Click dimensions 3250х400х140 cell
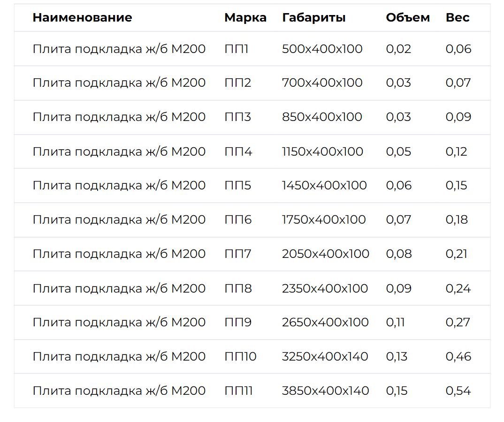 pos(325,356)
